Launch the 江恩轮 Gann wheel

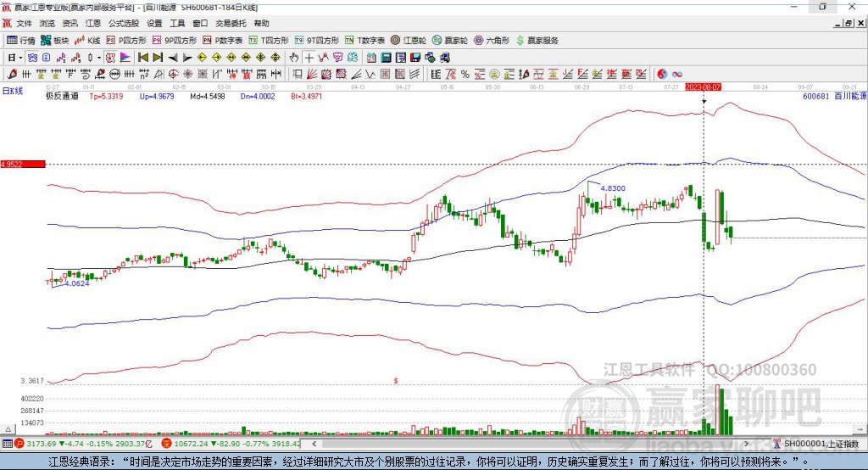(x=409, y=41)
